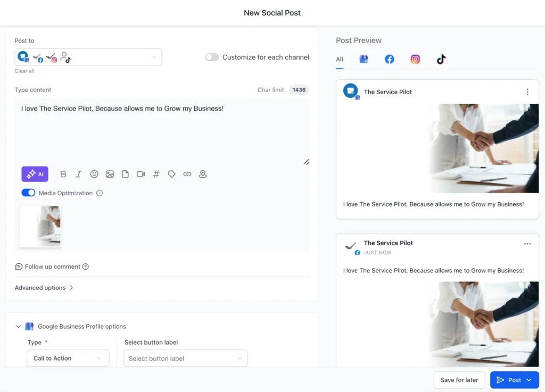The width and height of the screenshot is (545, 392).
Task: Insert a hashtag using the # icon
Action: pyautogui.click(x=156, y=174)
